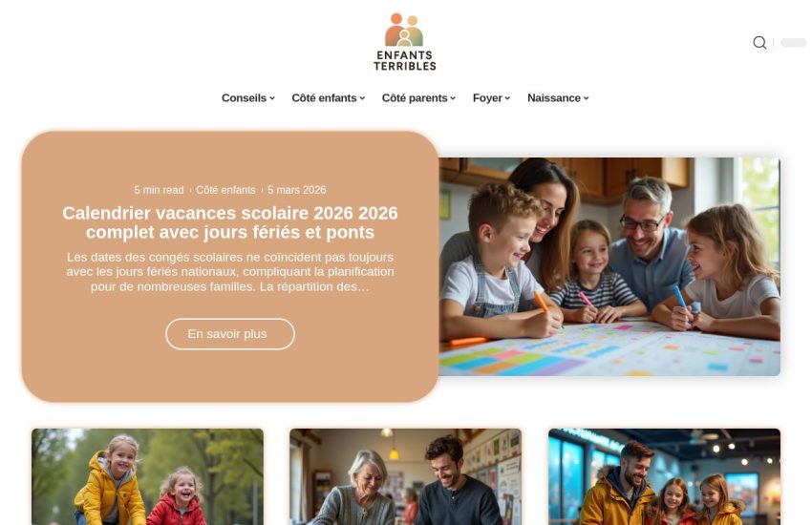Open the thumbnail of girls in yellow and red jackets
Image resolution: width=812 pixels, height=525 pixels.
(147, 476)
